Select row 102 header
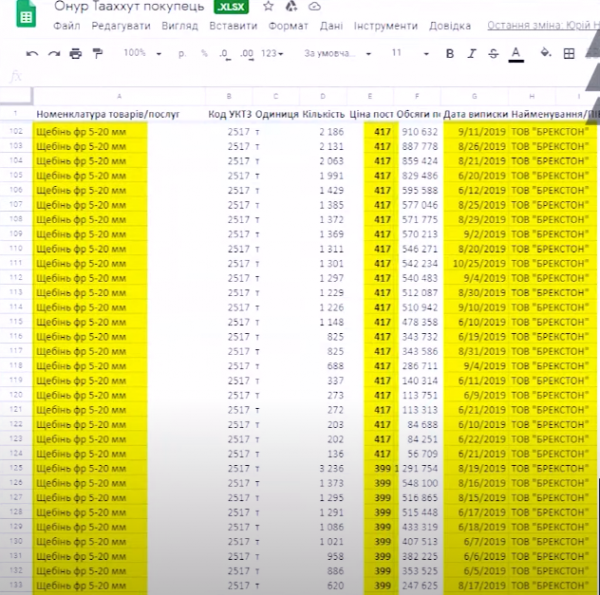 tap(16, 131)
